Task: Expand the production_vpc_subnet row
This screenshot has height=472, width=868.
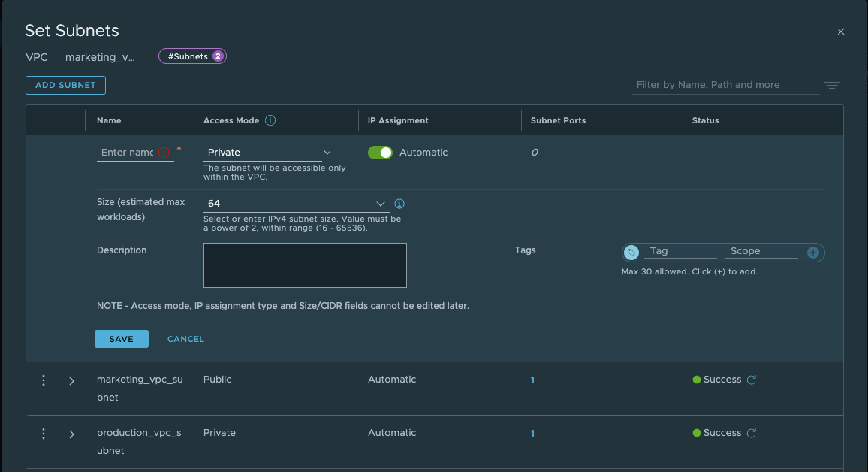Action: pyautogui.click(x=71, y=434)
